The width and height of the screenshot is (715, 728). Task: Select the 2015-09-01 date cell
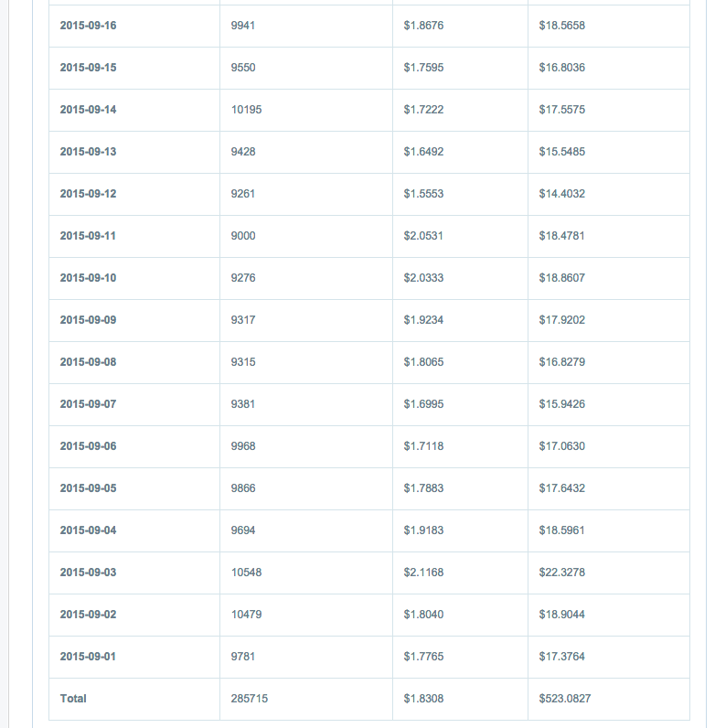88,657
